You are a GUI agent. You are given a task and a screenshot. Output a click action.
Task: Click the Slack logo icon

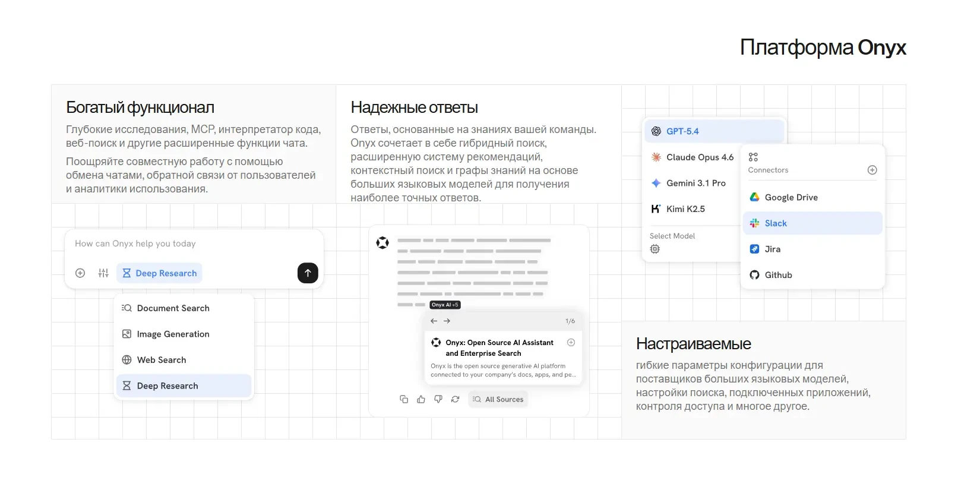[754, 223]
